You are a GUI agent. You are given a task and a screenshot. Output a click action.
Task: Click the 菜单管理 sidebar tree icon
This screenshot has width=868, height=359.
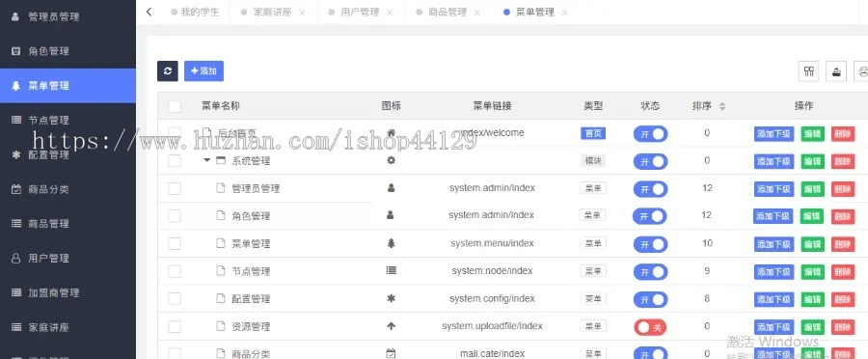click(15, 86)
